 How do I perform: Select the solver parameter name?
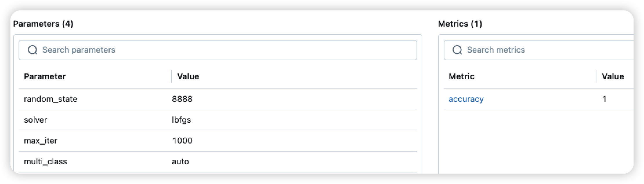[x=35, y=120]
